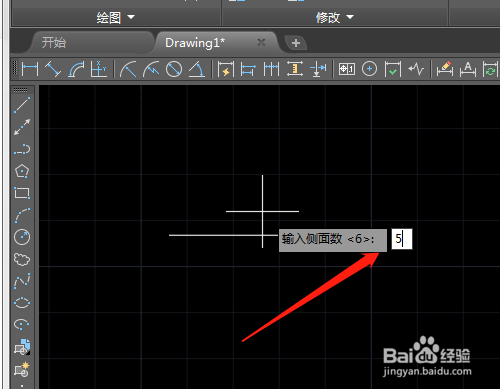Select the Line draw tool
The image size is (500, 389).
pos(22,105)
